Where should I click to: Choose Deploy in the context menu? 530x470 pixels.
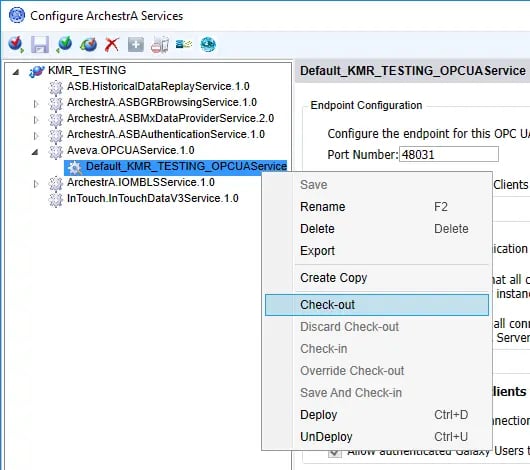[377, 415]
